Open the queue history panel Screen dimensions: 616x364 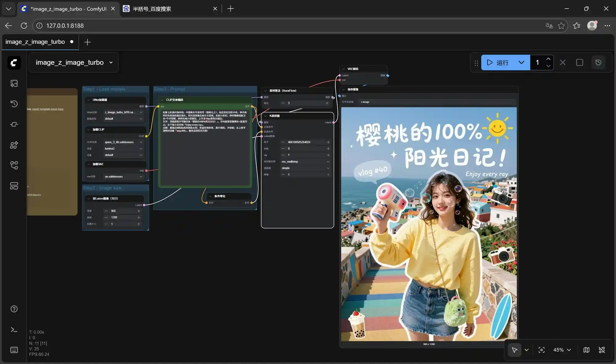(x=14, y=104)
